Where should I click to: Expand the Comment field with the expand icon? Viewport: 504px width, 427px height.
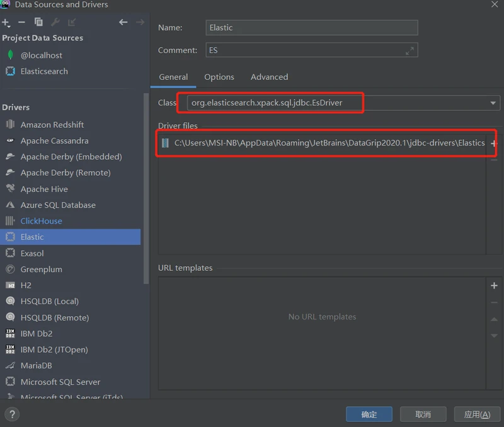(x=409, y=50)
